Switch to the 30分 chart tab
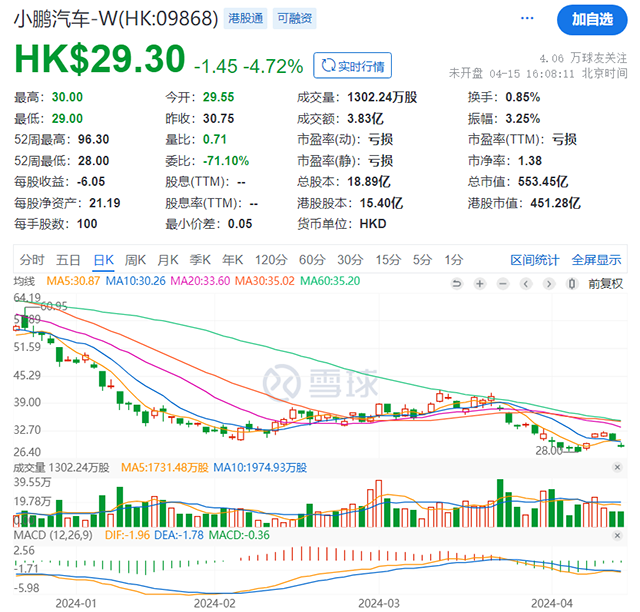Image resolution: width=640 pixels, height=612 pixels. [x=350, y=260]
